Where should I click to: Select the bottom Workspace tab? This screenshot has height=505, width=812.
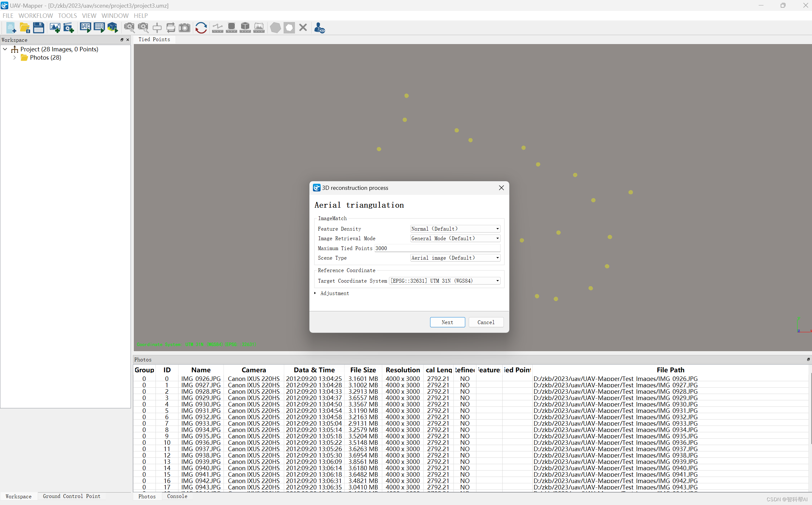(x=19, y=496)
